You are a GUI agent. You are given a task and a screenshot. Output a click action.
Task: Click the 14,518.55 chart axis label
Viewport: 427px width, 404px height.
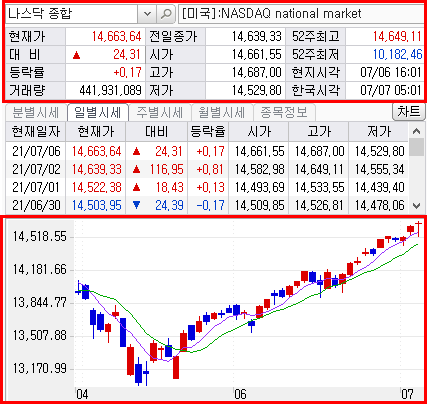point(40,237)
